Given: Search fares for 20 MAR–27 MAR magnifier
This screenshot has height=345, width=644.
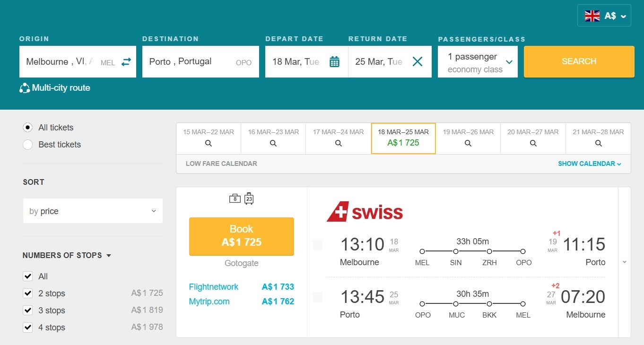Looking at the screenshot, I should tap(533, 143).
